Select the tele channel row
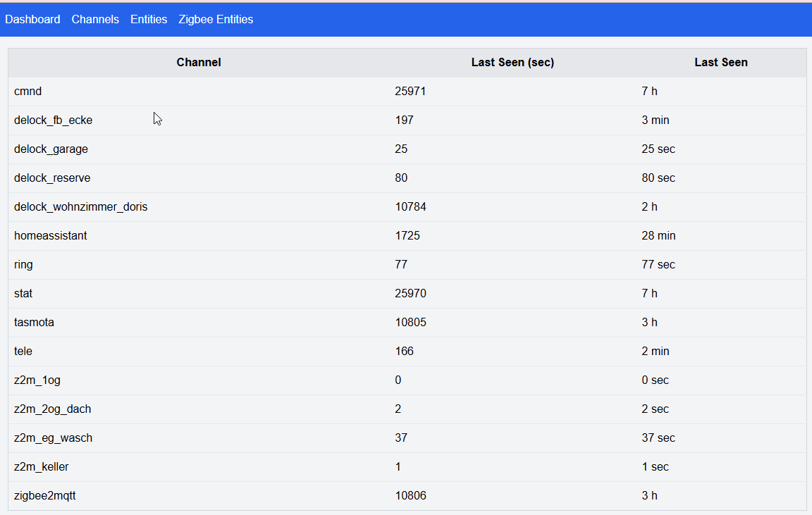 [x=23, y=352]
